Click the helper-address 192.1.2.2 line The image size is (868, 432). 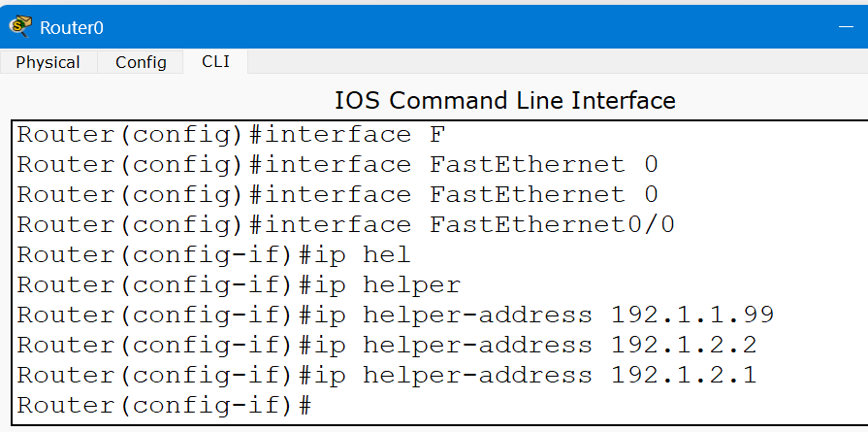386,345
